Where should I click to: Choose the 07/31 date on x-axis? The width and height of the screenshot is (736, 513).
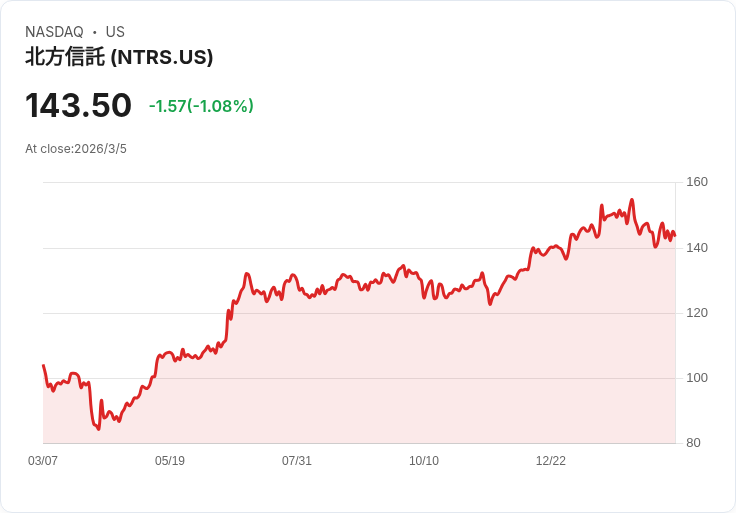click(x=297, y=461)
